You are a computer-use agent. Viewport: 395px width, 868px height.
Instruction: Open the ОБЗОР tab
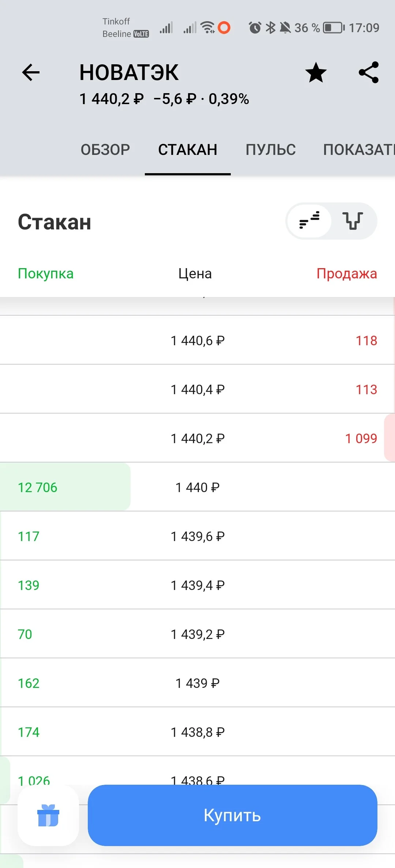(x=105, y=150)
